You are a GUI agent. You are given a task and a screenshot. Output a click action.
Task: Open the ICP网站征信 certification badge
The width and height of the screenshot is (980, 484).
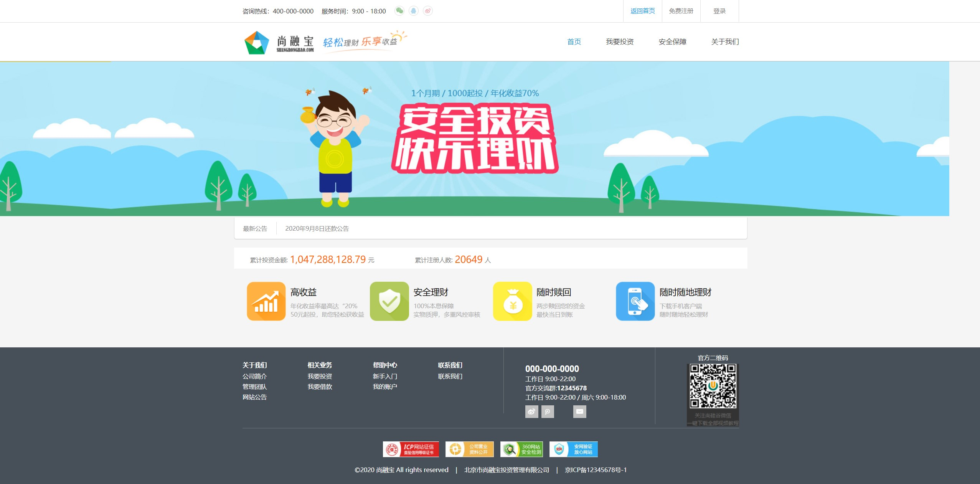click(x=411, y=449)
